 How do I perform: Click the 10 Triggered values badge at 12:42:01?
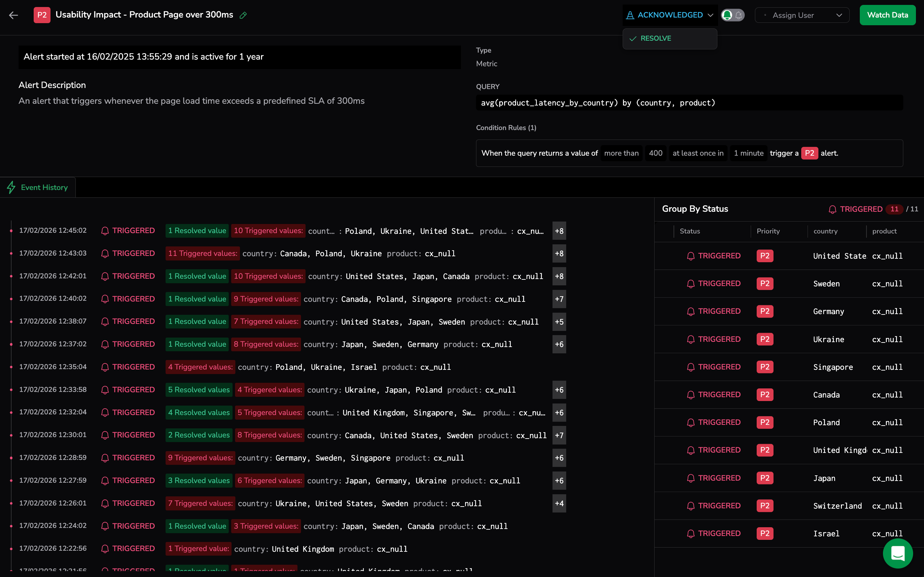click(268, 276)
